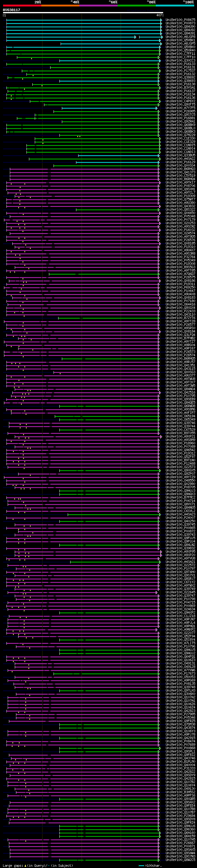This screenshot has height=868, width=197.
Task: Select the UniRef100_P26575 entry
Action: point(180,277)
